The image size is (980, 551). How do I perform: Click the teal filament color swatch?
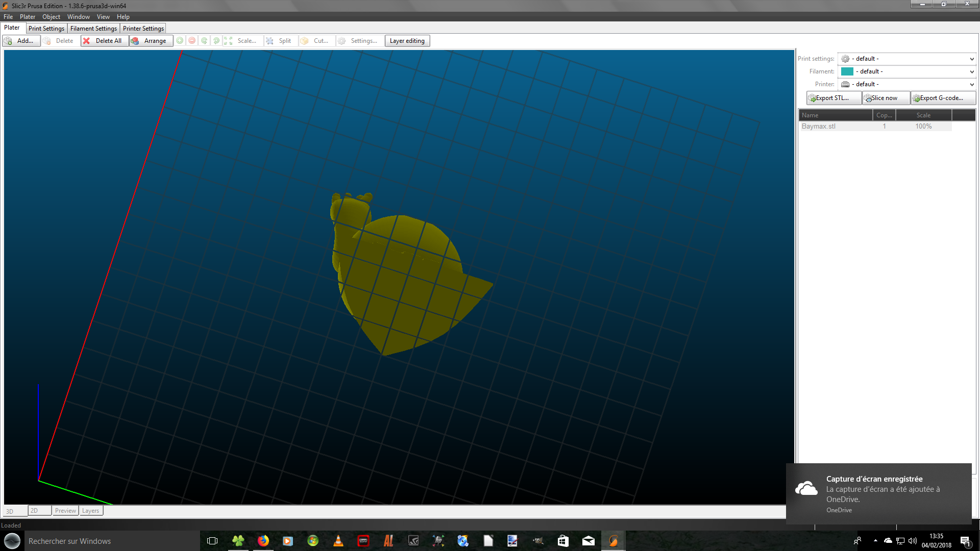pos(847,72)
